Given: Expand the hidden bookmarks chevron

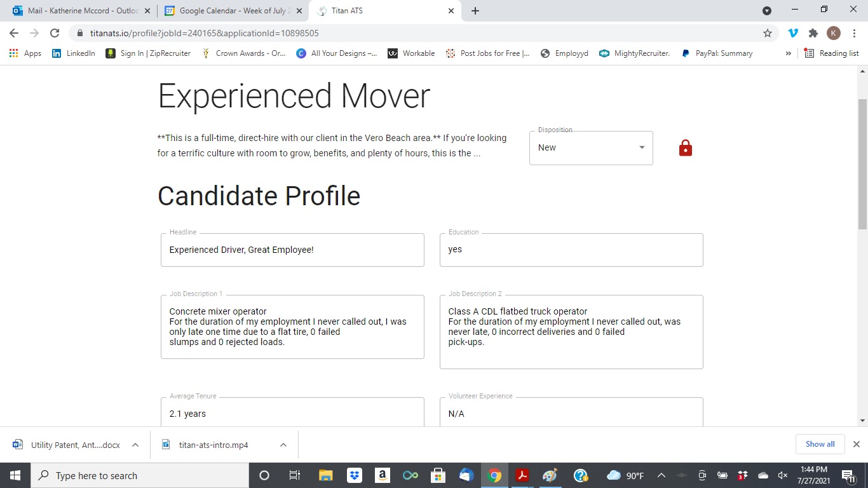Looking at the screenshot, I should (788, 53).
